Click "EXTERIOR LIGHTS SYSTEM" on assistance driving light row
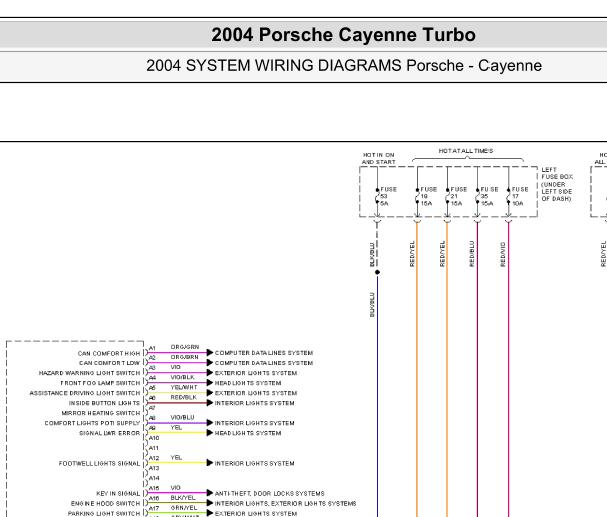This screenshot has width=607, height=517. pyautogui.click(x=256, y=393)
